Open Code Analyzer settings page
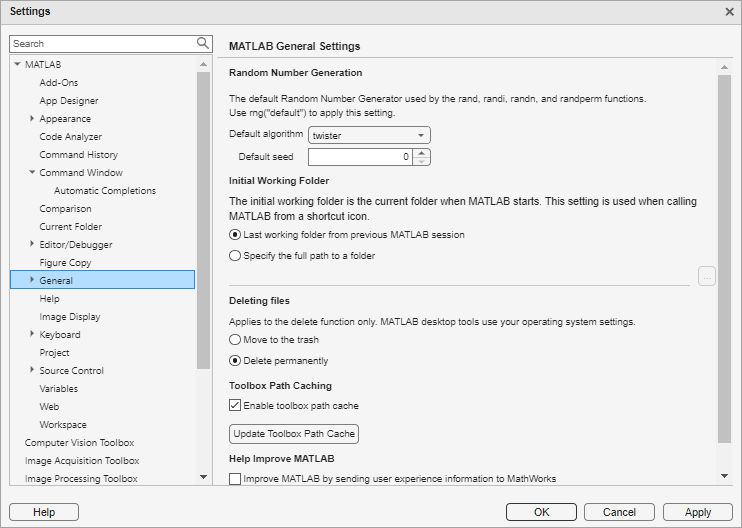Screen dimensions: 742x528 point(70,137)
